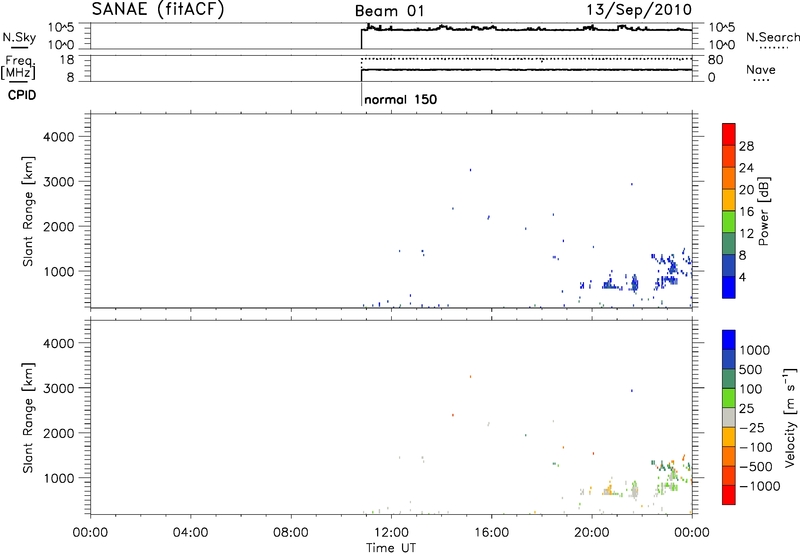Screen dimensions: 800x554
Task: Click the date "13/Sep/2010"
Action: point(639,10)
